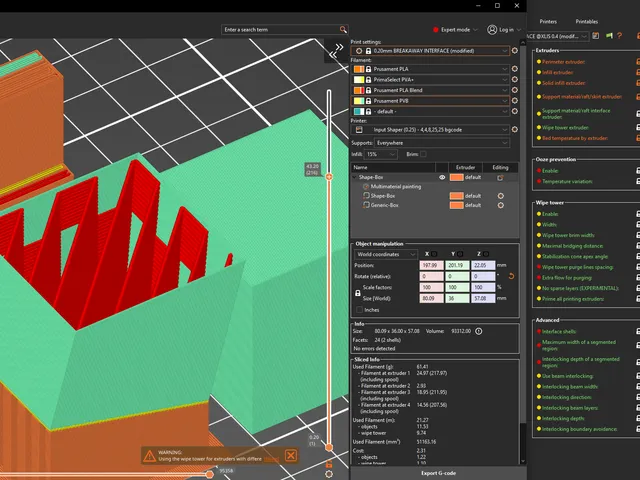
Task: Dismiss the wipe tower warning notification
Action: [291, 456]
